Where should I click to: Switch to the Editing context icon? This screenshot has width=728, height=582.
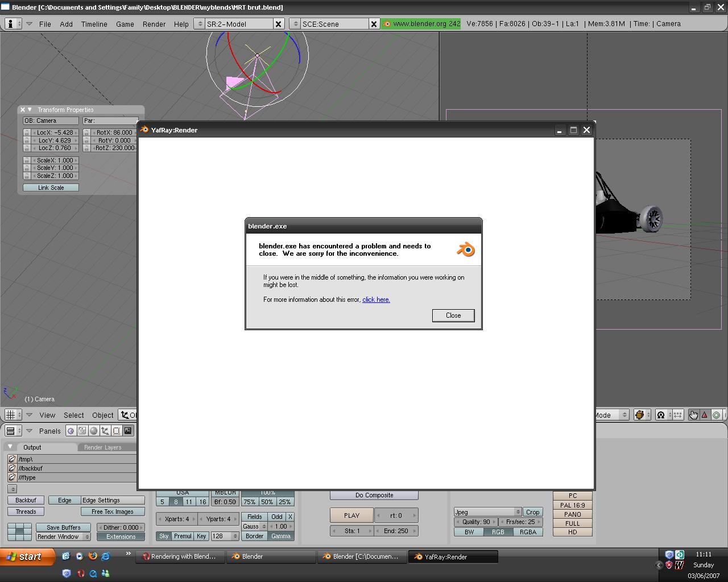(x=116, y=431)
